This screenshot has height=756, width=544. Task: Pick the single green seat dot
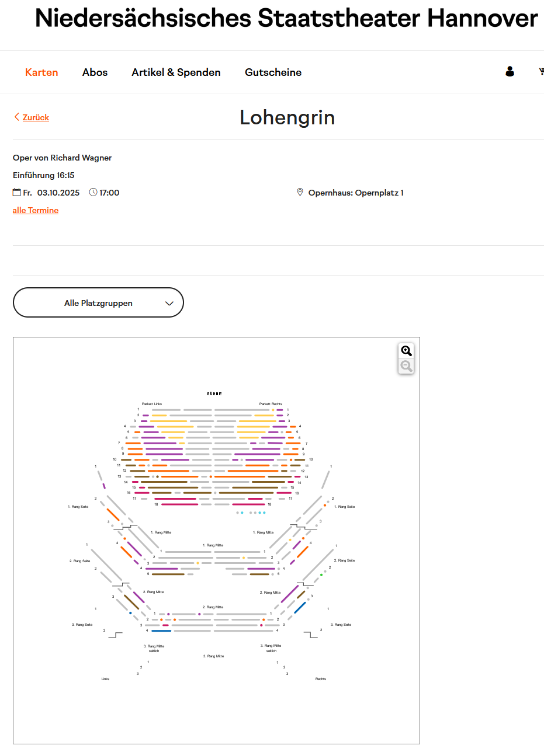(x=321, y=575)
